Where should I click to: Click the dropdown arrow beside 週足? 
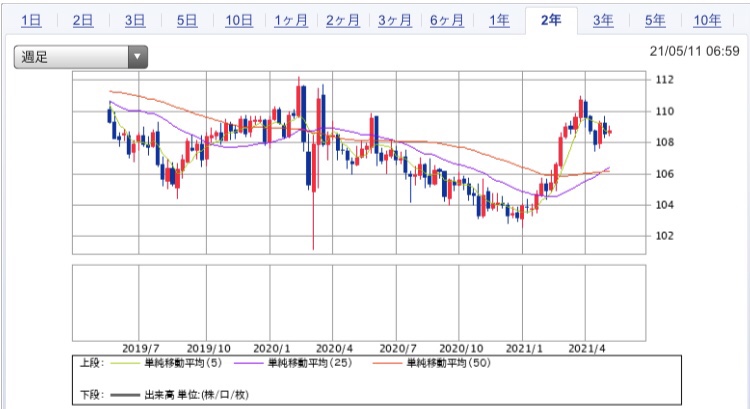coord(138,57)
